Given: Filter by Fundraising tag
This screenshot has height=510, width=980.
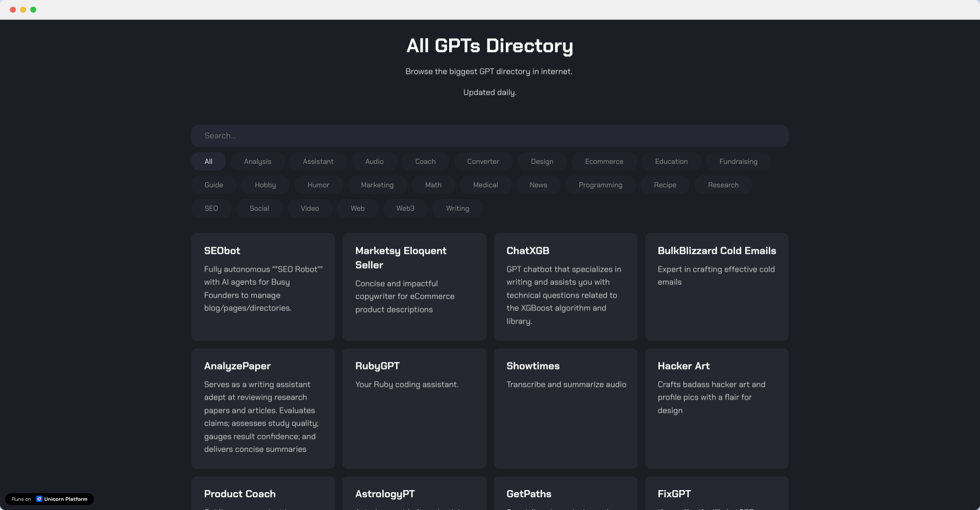Looking at the screenshot, I should [x=738, y=161].
